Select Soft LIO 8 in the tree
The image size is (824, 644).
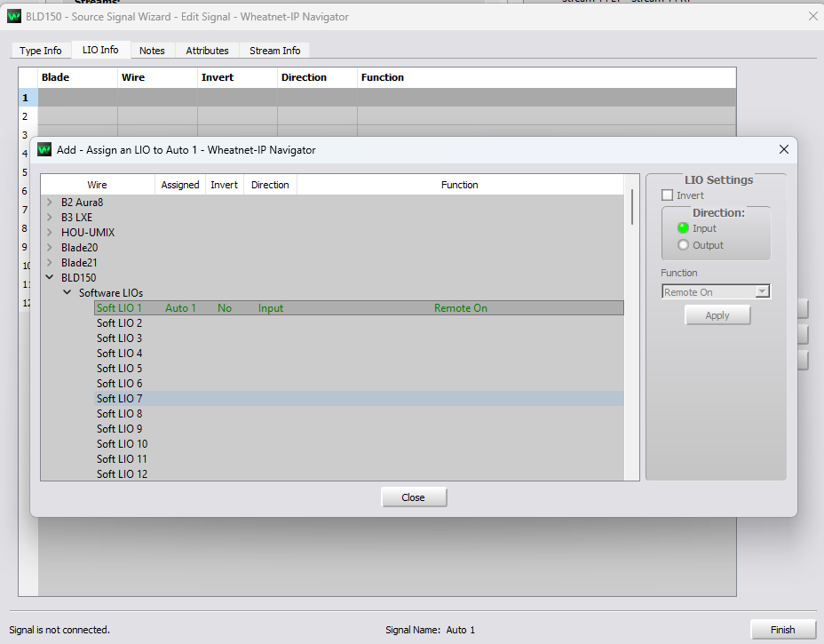[119, 414]
